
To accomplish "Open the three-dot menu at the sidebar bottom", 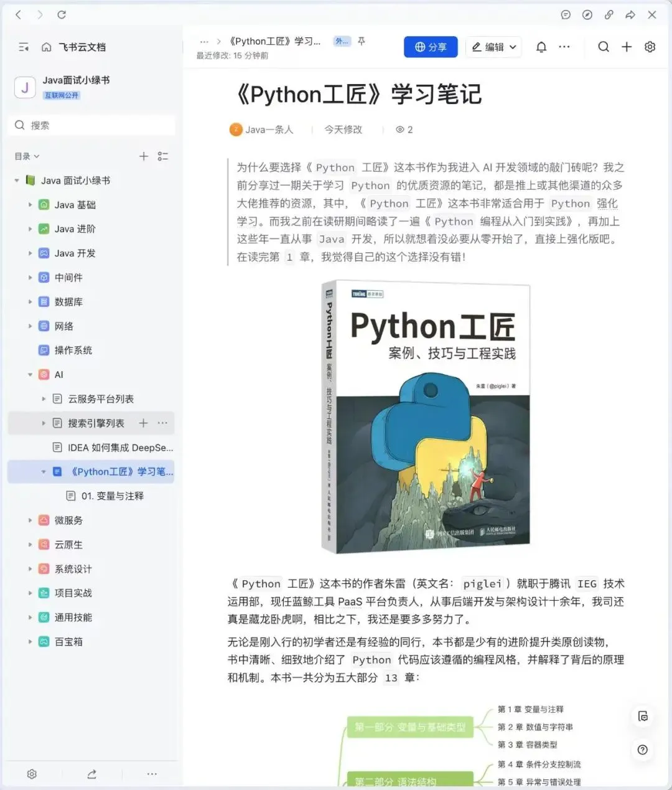I will tap(152, 774).
